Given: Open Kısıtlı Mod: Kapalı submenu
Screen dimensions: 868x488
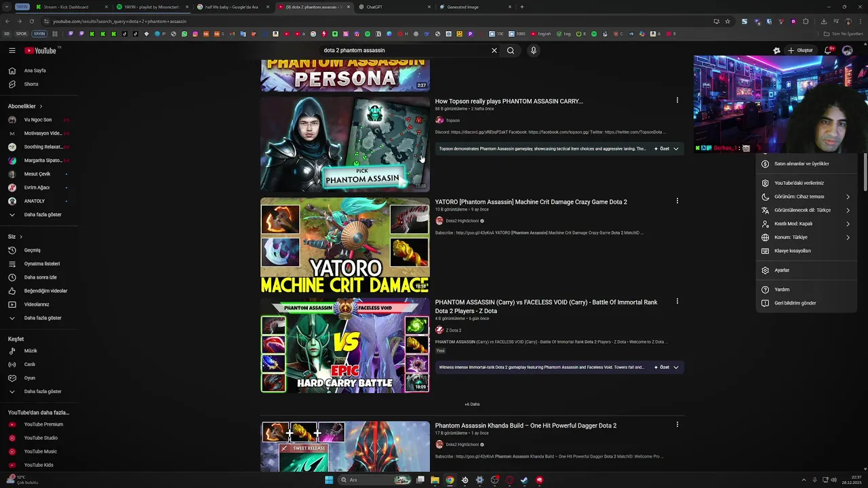Looking at the screenshot, I should coord(806,224).
